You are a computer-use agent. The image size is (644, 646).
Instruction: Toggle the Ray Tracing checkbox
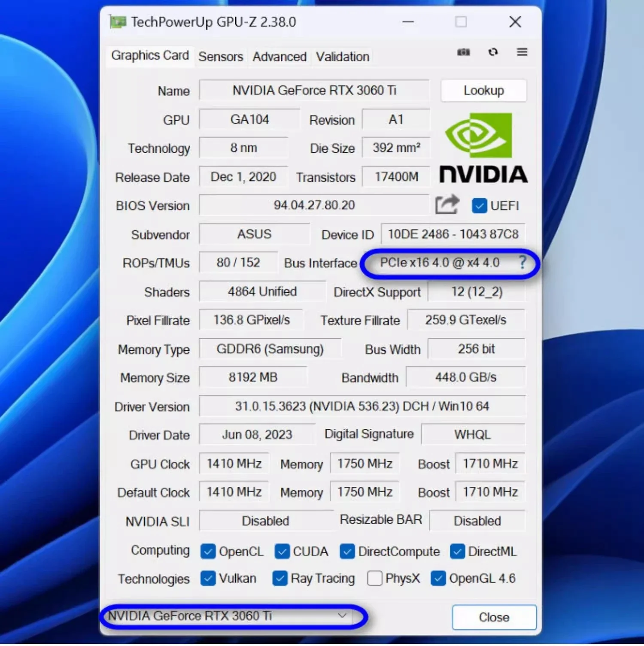[x=279, y=579]
